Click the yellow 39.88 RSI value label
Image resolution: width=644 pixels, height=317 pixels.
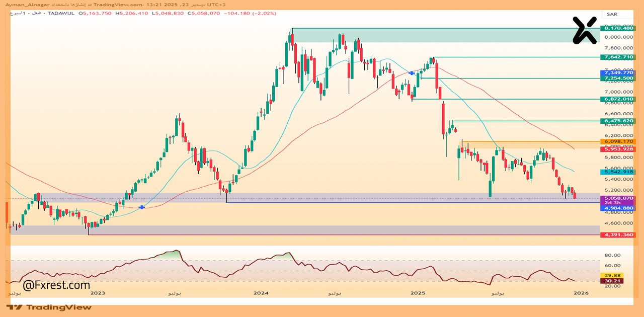[612, 275]
